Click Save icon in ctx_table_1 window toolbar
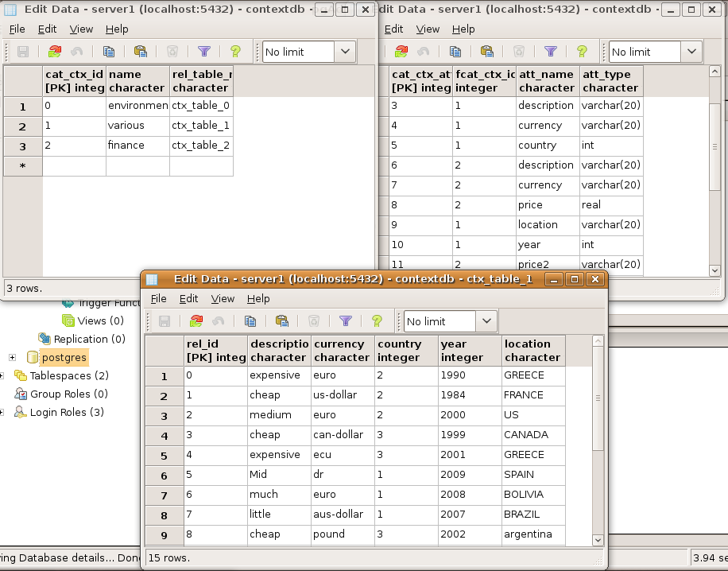Image resolution: width=728 pixels, height=571 pixels. [x=165, y=321]
